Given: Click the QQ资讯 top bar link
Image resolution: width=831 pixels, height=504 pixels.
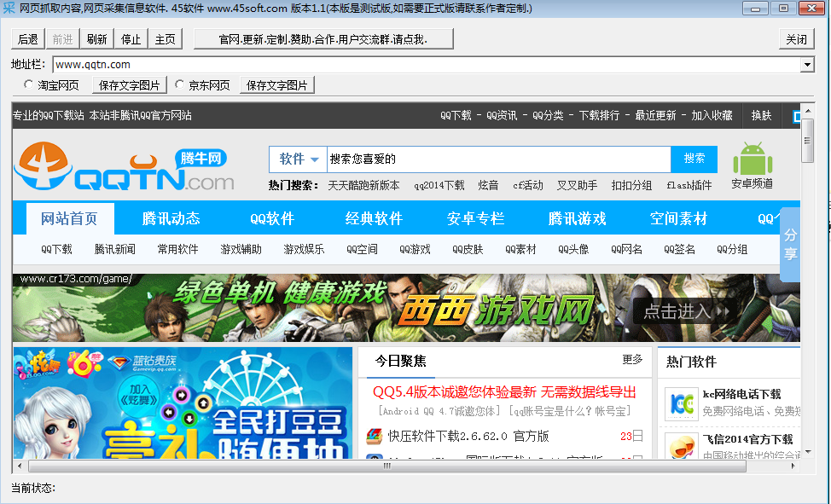Looking at the screenshot, I should (x=502, y=115).
